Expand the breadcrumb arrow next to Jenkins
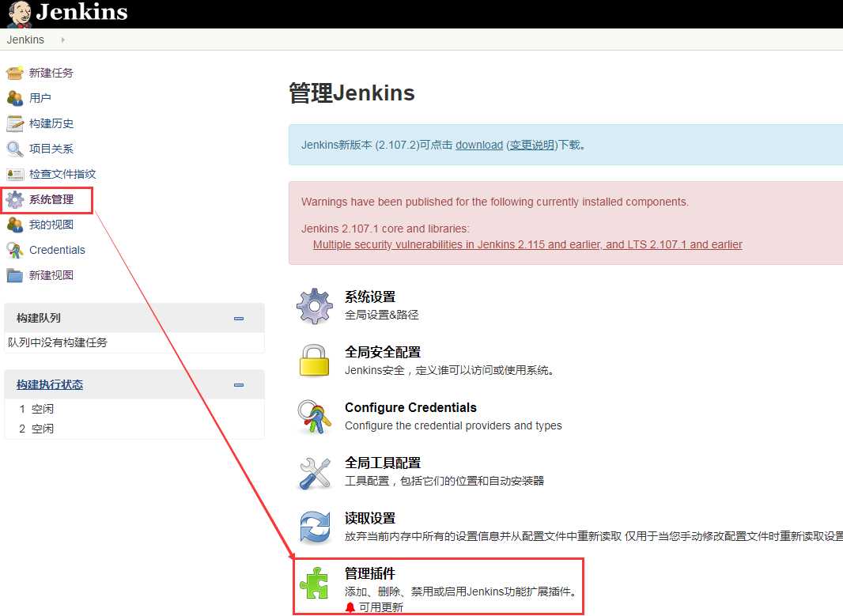The width and height of the screenshot is (843, 616). (x=63, y=40)
